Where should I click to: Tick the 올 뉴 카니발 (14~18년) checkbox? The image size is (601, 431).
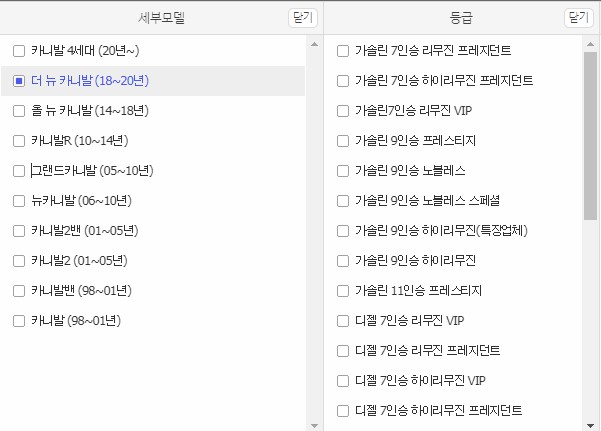tap(19, 111)
